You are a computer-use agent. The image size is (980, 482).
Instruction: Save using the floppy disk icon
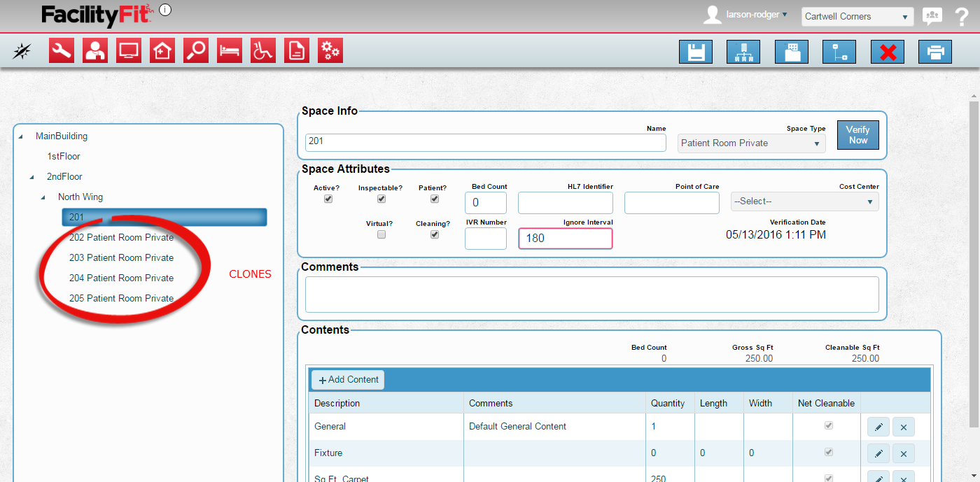coord(695,52)
